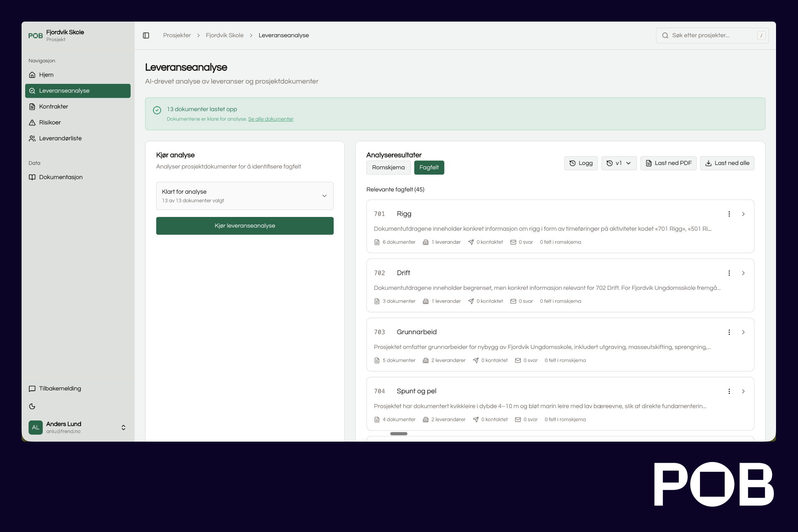Select the Fagfelt tab

pyautogui.click(x=429, y=168)
